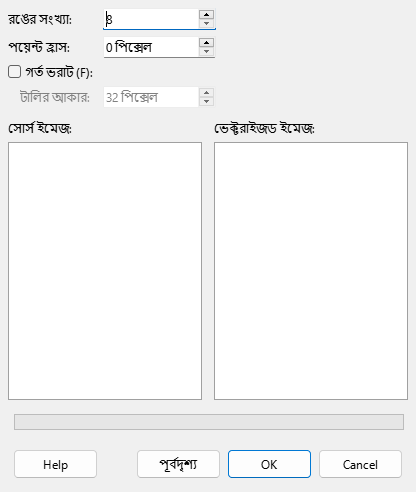Confirm with the OK button
Image resolution: width=416 pixels, height=492 pixels.
pos(269,464)
